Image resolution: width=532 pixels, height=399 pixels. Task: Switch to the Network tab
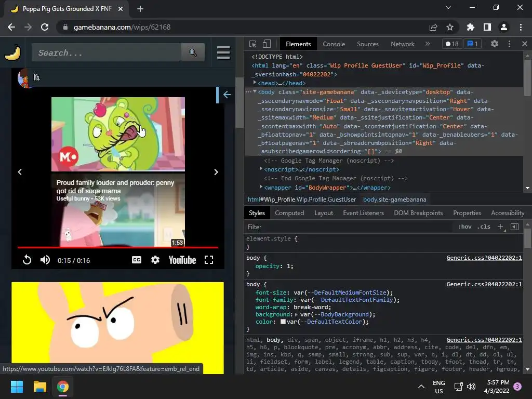403,44
